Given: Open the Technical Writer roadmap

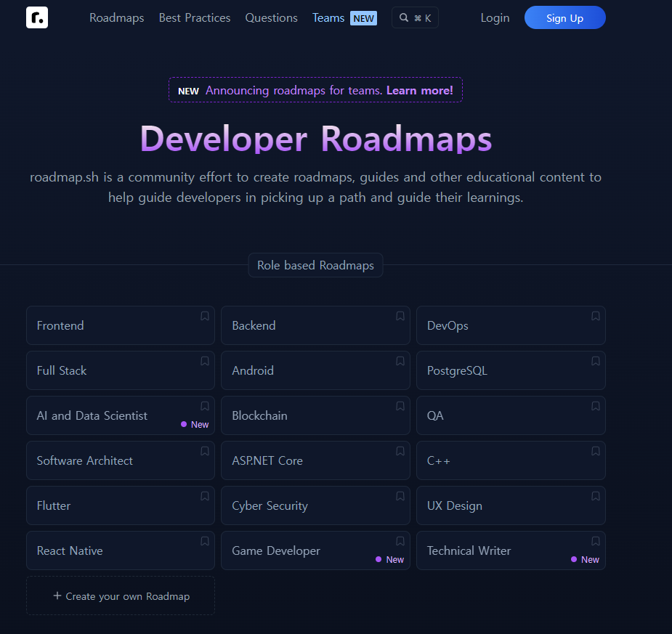Looking at the screenshot, I should (x=511, y=550).
